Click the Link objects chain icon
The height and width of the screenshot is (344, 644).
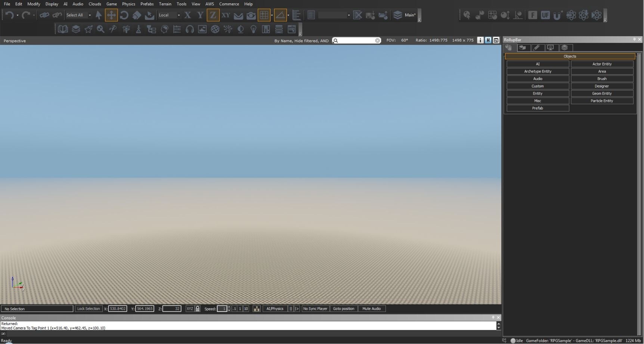(44, 15)
